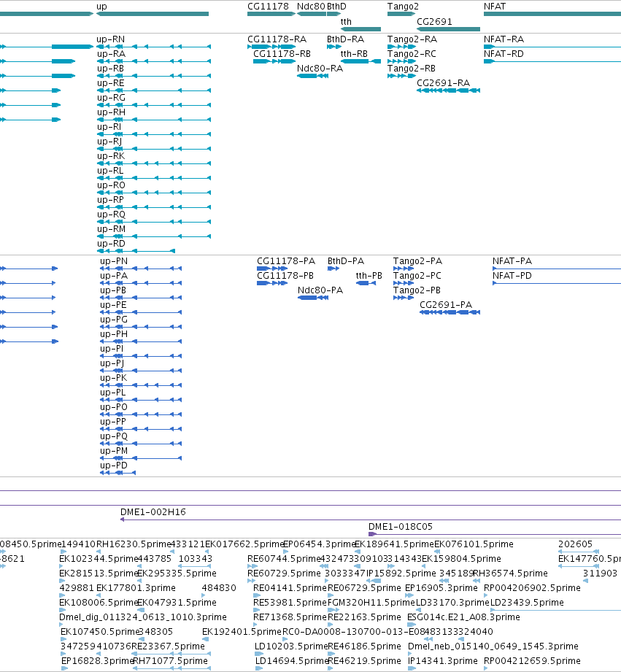
Task: Click the BthD-RA transcript
Action: (x=334, y=47)
